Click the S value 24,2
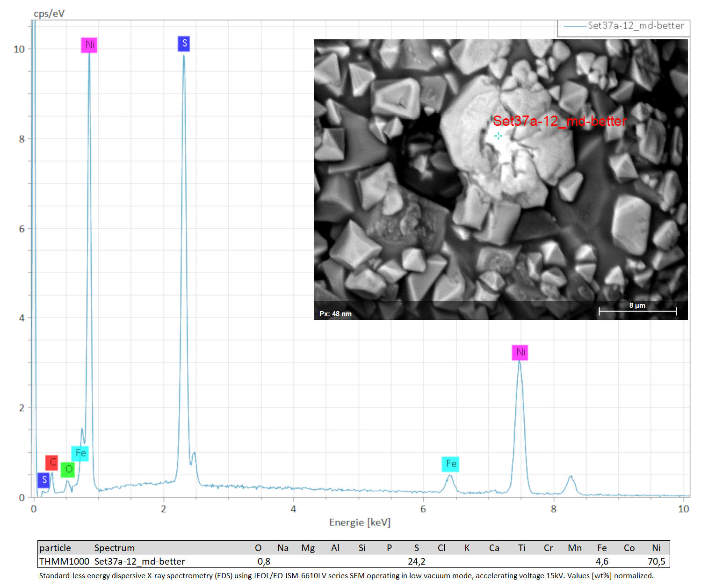701x588 pixels. tap(416, 561)
